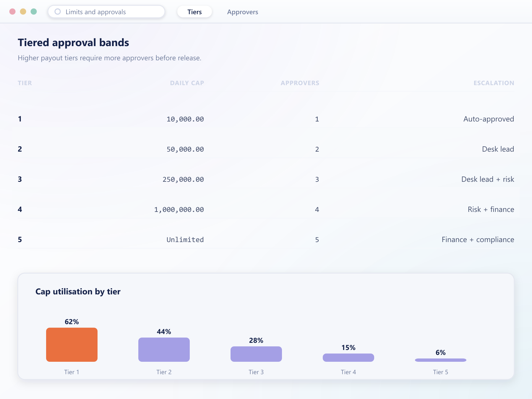Click the purple Tier 2 utilisation bar

coord(164,350)
